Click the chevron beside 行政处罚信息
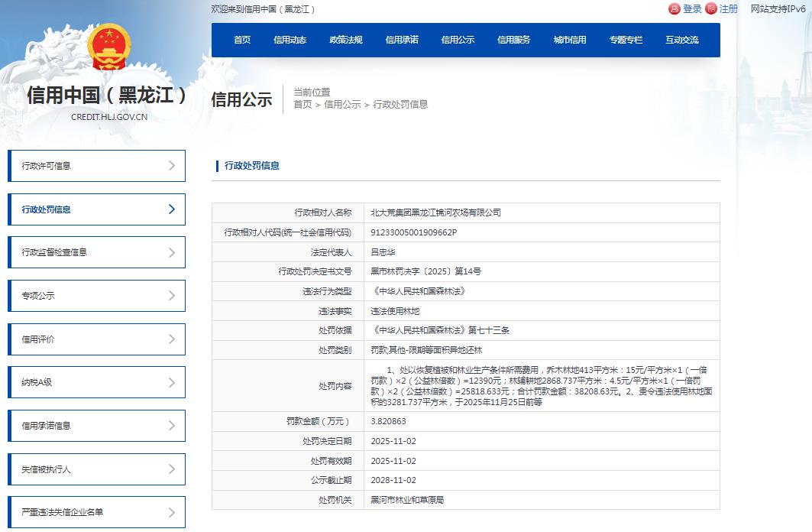The image size is (812, 532). tap(172, 209)
